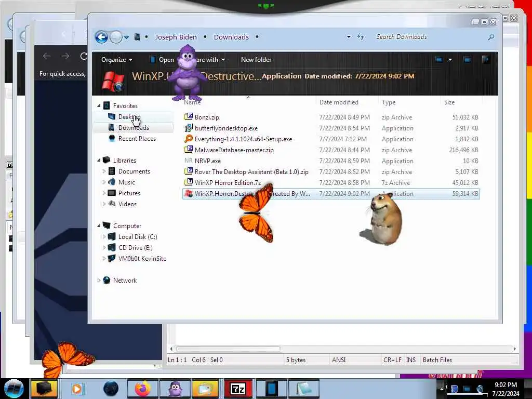The height and width of the screenshot is (399, 532).
Task: Refresh the Downloads folder view
Action: (361, 37)
